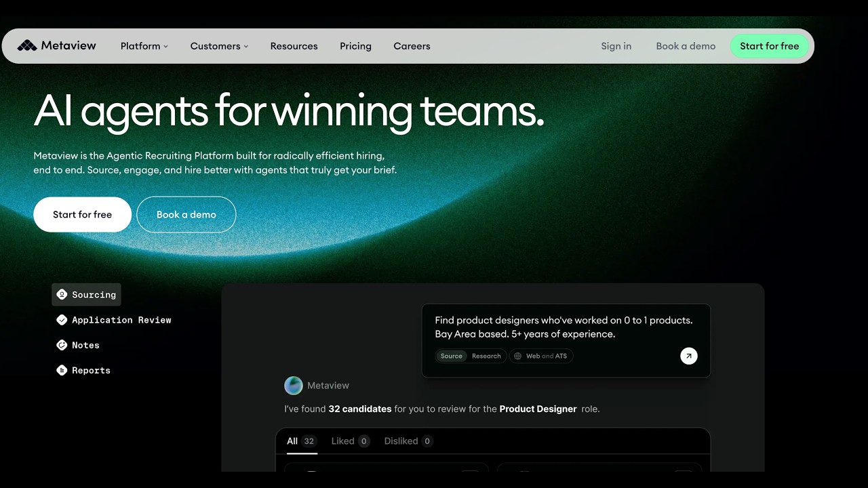Select the Reports feature tab
The image size is (868, 488).
tap(83, 370)
